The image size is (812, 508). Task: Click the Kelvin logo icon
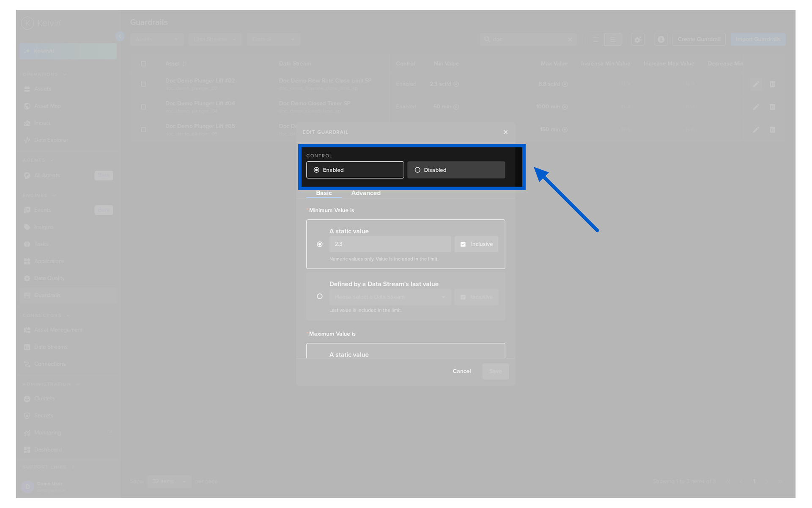click(x=27, y=23)
